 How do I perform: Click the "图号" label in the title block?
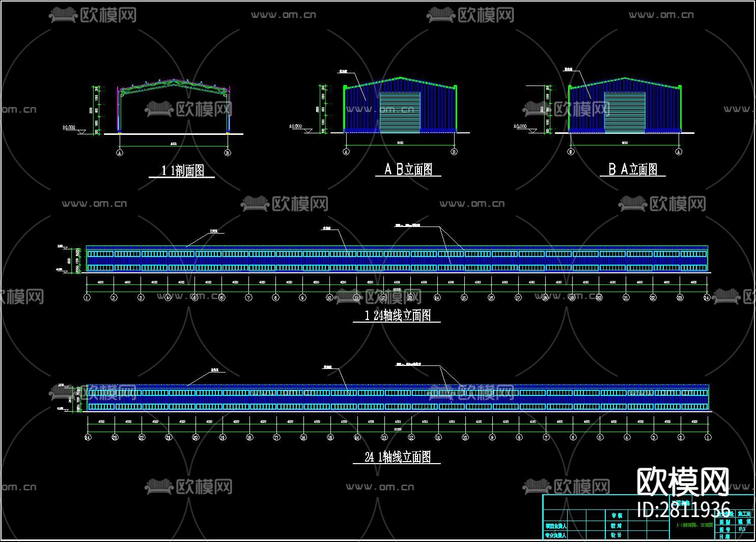pos(725,529)
